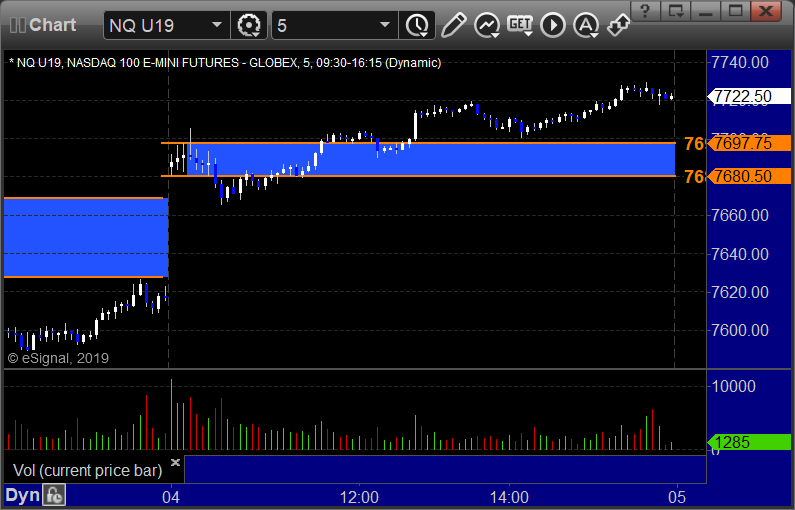The height and width of the screenshot is (510, 795).
Task: Click the 05 date axis label
Action: (677, 497)
